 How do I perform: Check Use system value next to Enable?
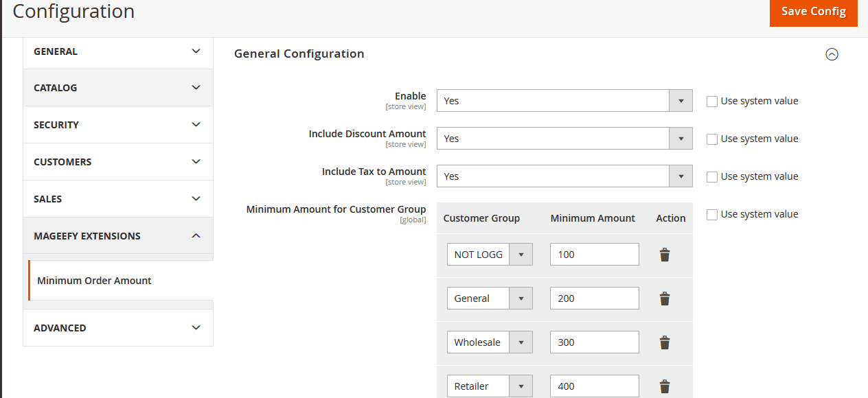pos(712,101)
